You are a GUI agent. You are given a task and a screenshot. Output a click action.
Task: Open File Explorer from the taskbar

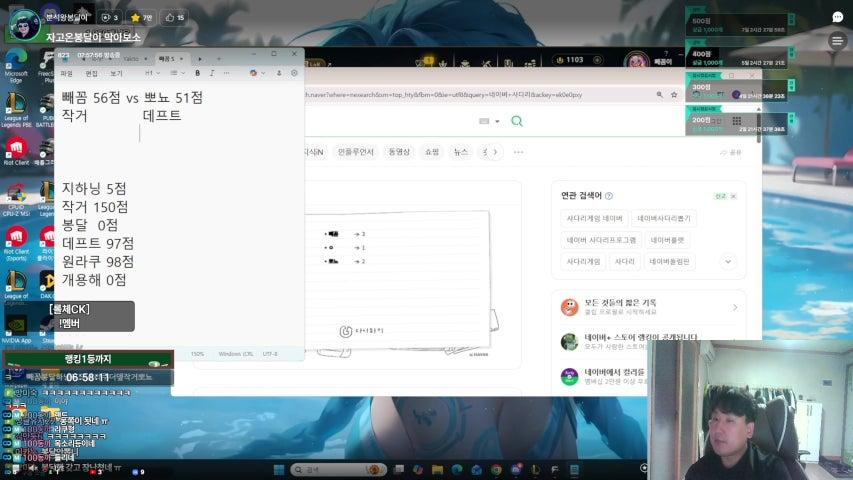click(437, 470)
